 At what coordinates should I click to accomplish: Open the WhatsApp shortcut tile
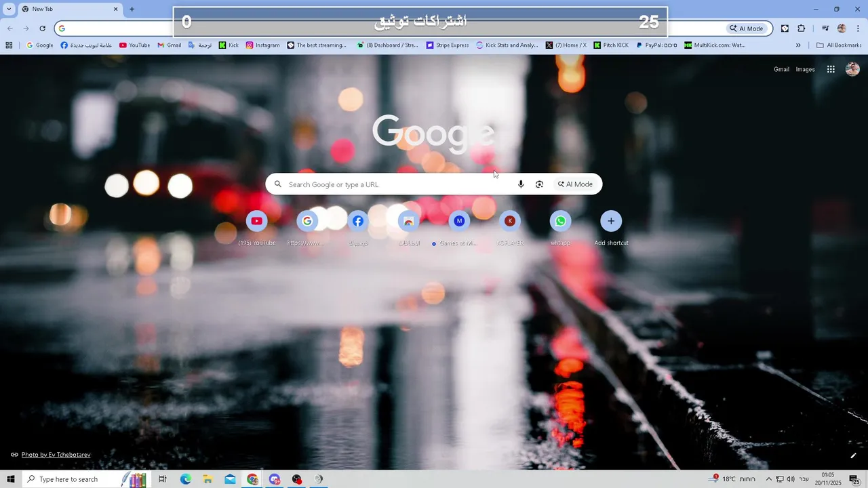pyautogui.click(x=560, y=228)
